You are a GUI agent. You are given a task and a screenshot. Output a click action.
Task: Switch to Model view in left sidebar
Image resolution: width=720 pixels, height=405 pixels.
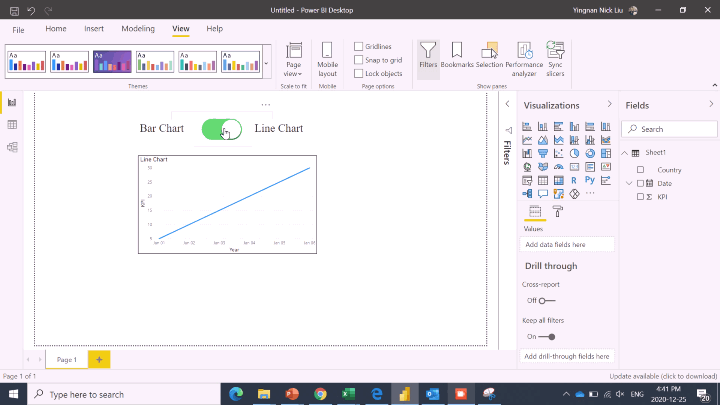pos(12,147)
